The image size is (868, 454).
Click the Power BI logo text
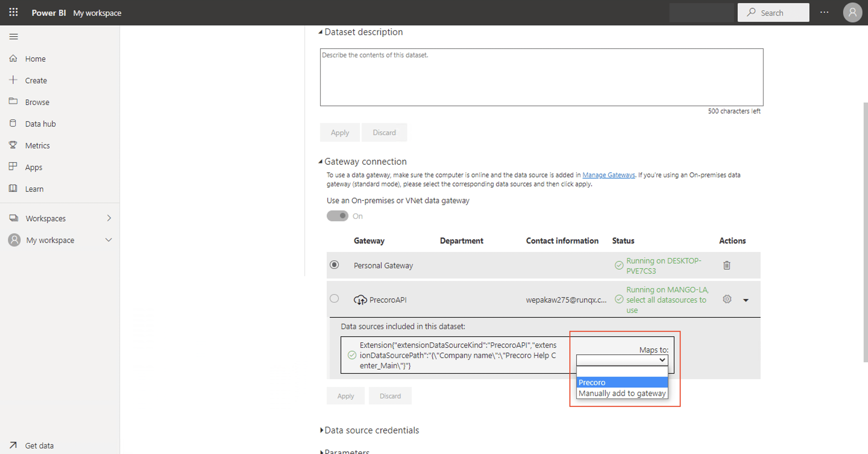[49, 13]
